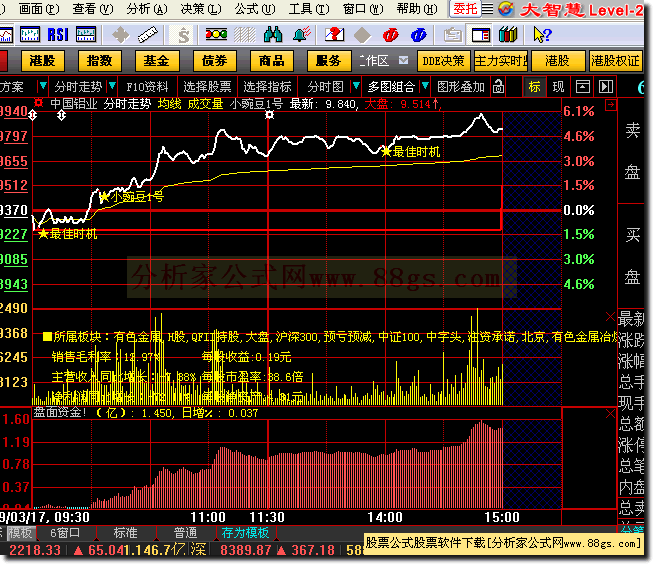Click the 小豌豆1号 star marker on chart
656x566 pixels.
[104, 197]
